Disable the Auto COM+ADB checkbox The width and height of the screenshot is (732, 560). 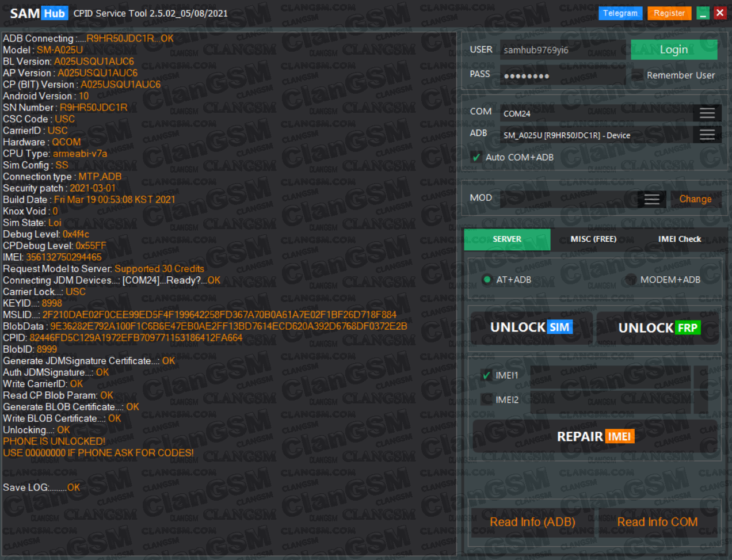point(476,157)
